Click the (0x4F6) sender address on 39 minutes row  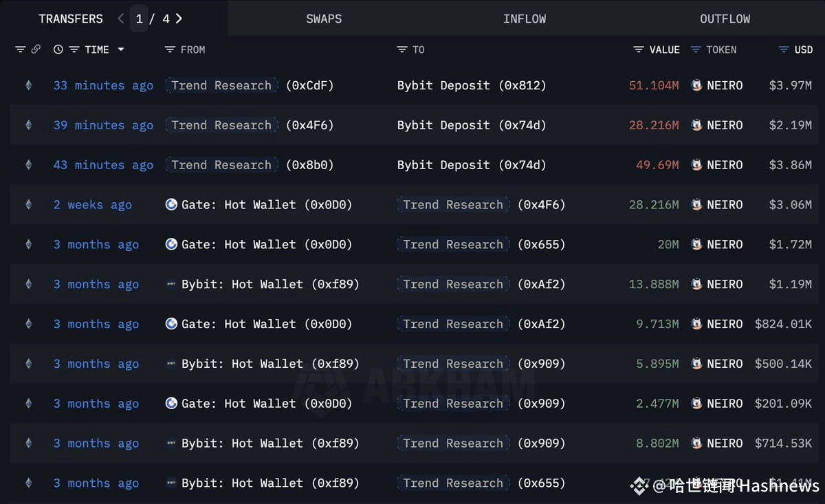(x=309, y=125)
